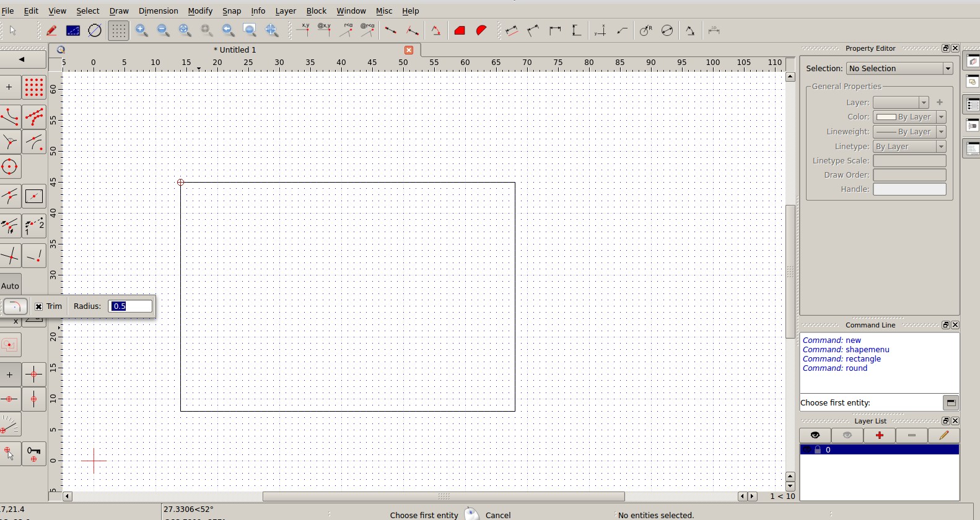This screenshot has width=980, height=520.
Task: Click the Zoom In magnifier icon
Action: point(142,30)
